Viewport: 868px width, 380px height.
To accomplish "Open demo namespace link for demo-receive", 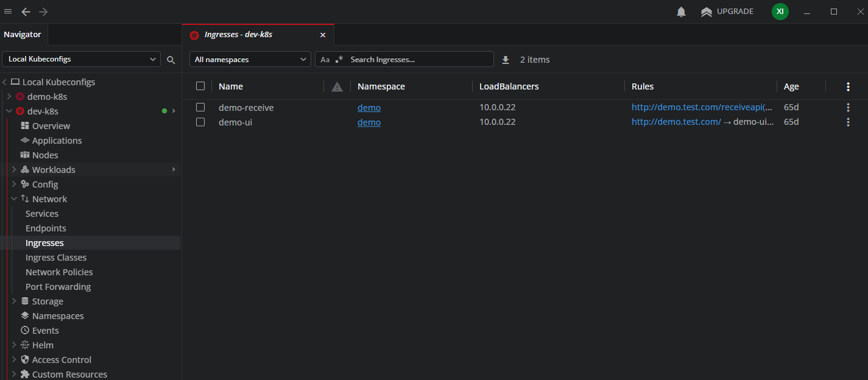I will click(369, 108).
